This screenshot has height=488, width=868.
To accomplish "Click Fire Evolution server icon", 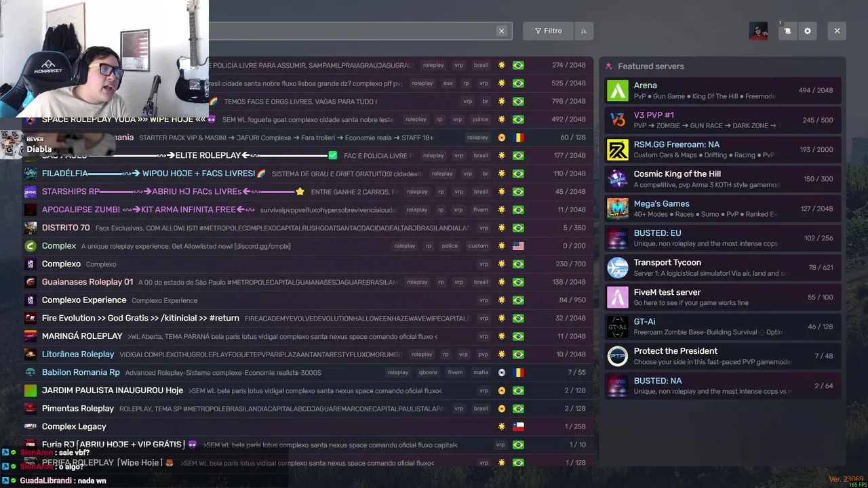I will (31, 318).
